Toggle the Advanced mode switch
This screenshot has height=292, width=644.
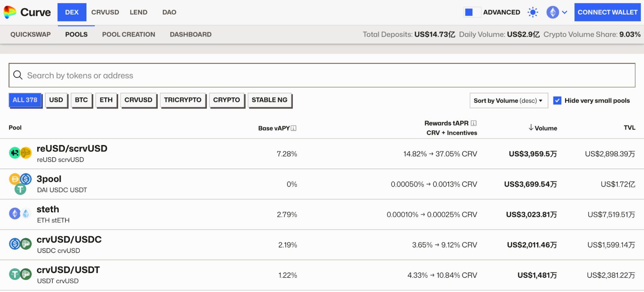point(472,12)
